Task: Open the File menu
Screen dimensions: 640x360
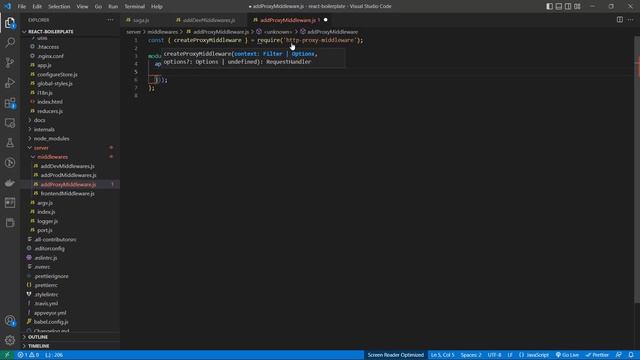Action: [22, 7]
